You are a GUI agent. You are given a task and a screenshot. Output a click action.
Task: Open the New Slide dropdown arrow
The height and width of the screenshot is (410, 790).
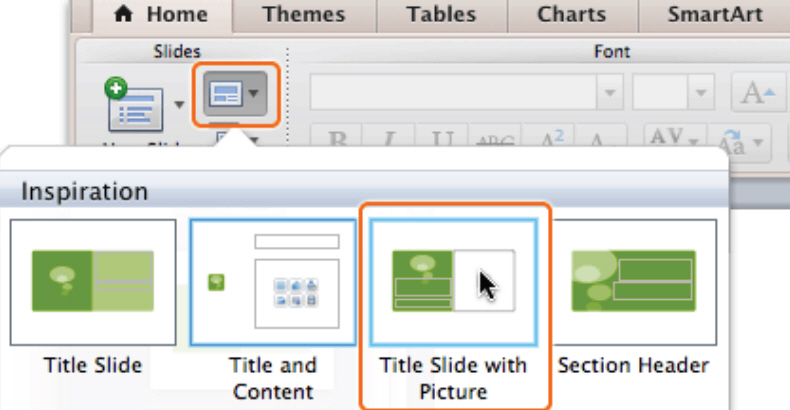[179, 105]
